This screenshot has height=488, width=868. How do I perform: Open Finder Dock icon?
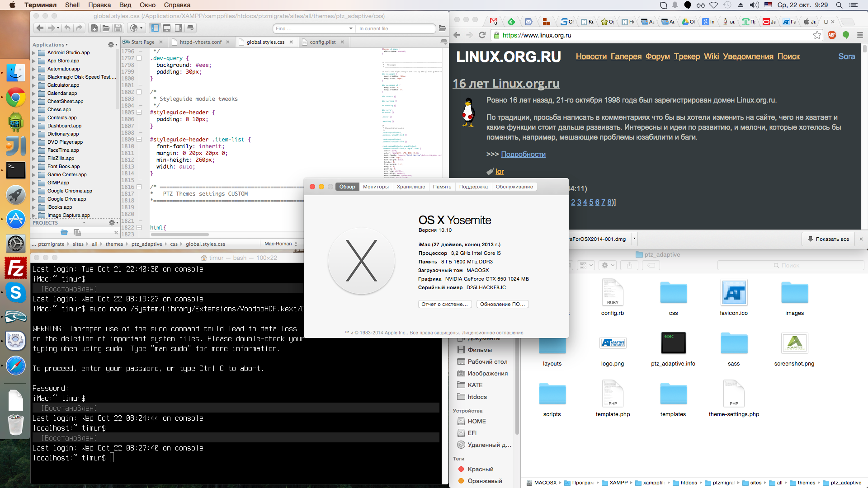pos(16,73)
